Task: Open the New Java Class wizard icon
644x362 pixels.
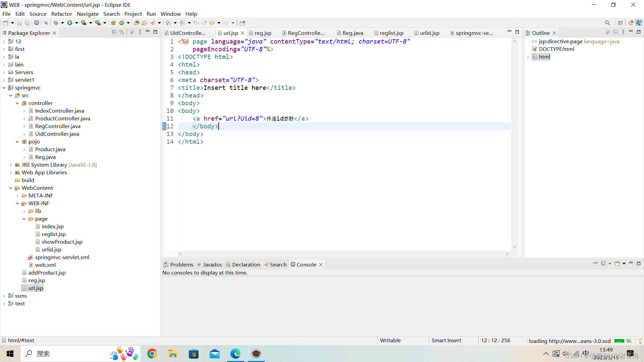Action: coord(122,23)
